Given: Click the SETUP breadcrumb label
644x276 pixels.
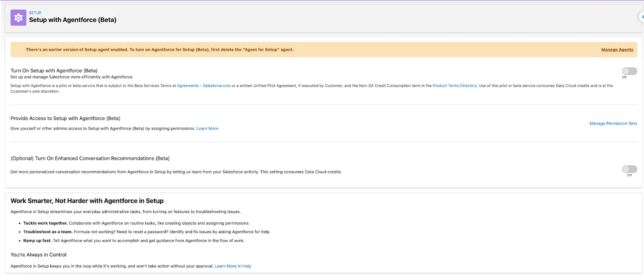Looking at the screenshot, I should point(35,13).
